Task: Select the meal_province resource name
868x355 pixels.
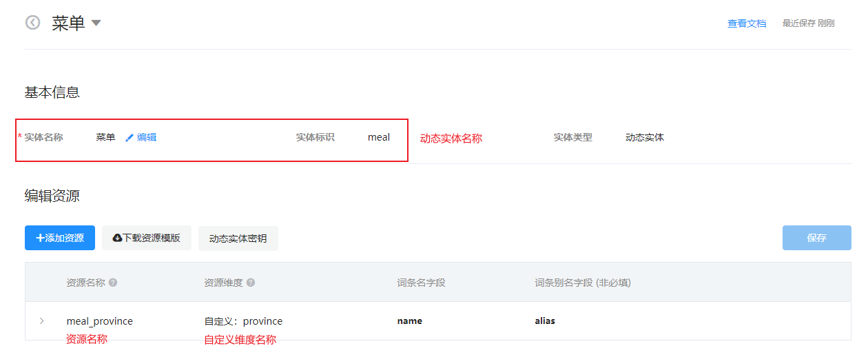Action: pyautogui.click(x=100, y=321)
